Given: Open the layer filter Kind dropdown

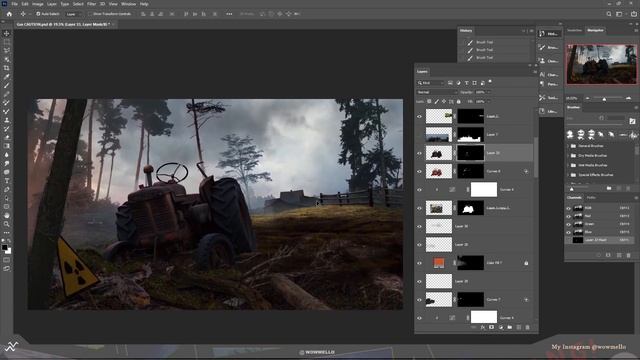Looking at the screenshot, I should 430,83.
